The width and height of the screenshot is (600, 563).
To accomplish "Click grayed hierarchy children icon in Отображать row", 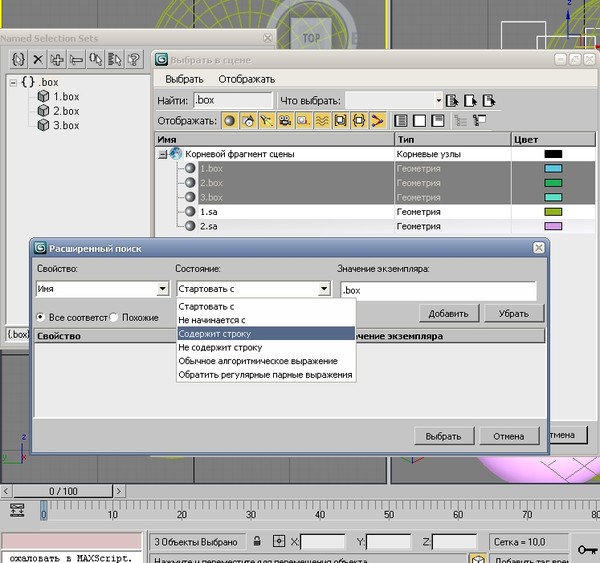I will 461,121.
